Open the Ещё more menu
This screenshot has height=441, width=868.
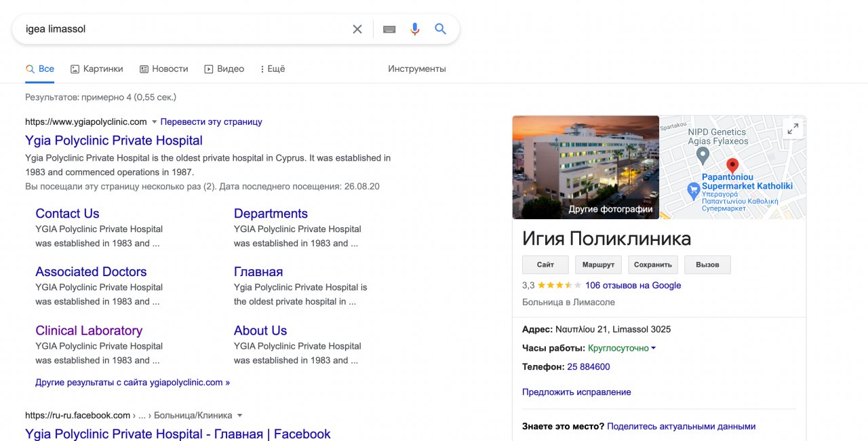273,69
